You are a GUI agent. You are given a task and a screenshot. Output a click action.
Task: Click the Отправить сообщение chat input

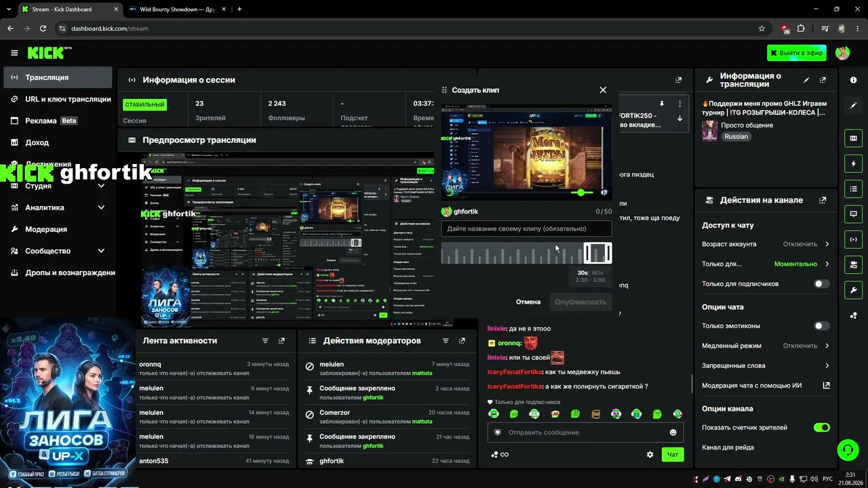585,432
